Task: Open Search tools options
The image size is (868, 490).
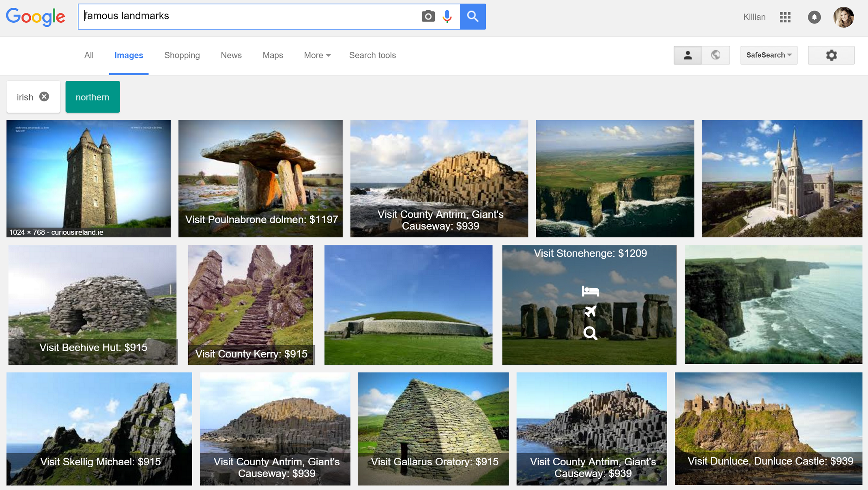Action: [372, 55]
